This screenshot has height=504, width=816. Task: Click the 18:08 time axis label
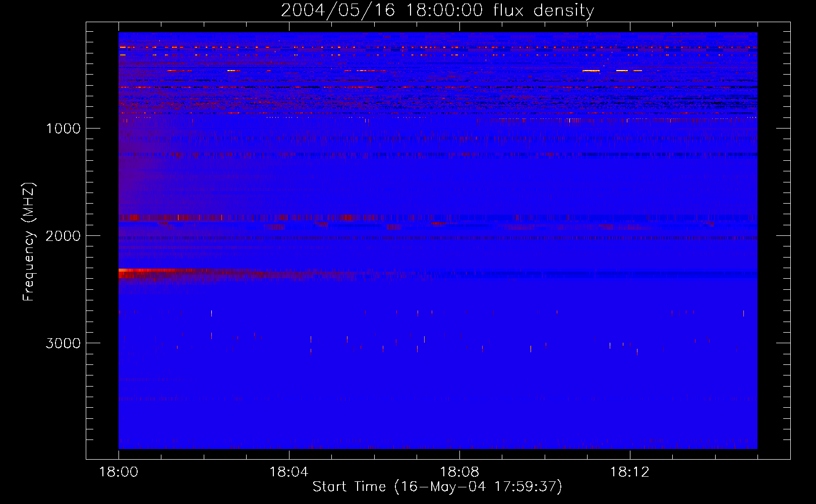click(459, 472)
